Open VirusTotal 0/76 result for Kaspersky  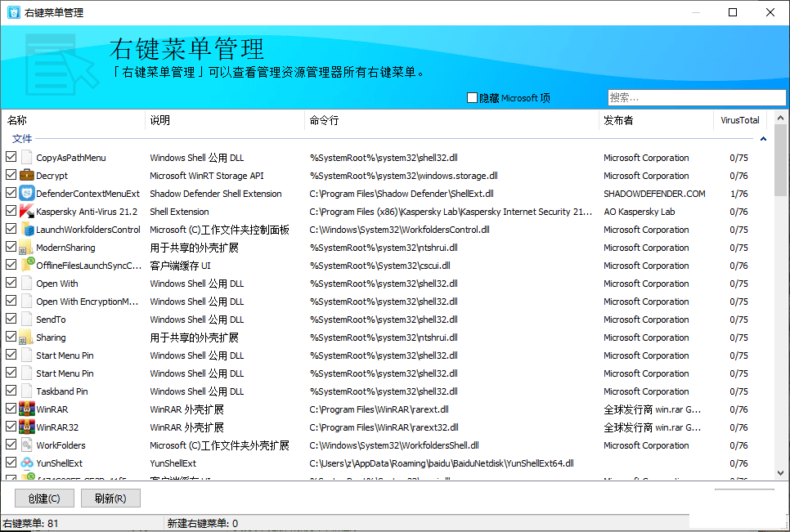pyautogui.click(x=738, y=212)
